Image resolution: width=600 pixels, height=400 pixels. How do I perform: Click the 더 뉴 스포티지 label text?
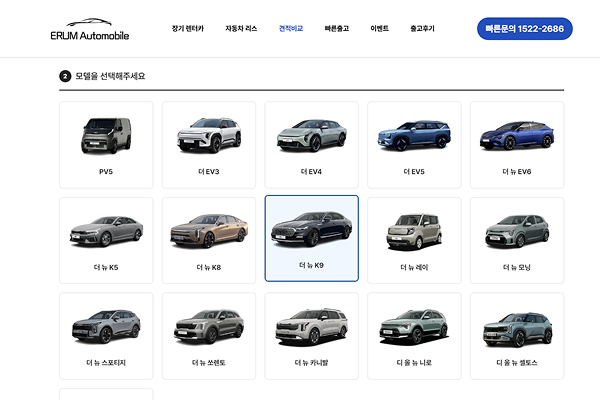(106, 362)
